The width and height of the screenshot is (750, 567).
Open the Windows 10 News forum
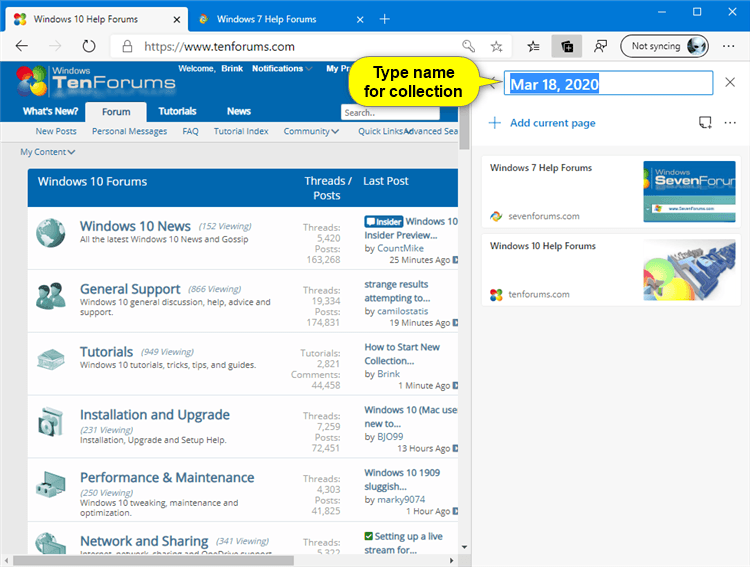pyautogui.click(x=135, y=226)
